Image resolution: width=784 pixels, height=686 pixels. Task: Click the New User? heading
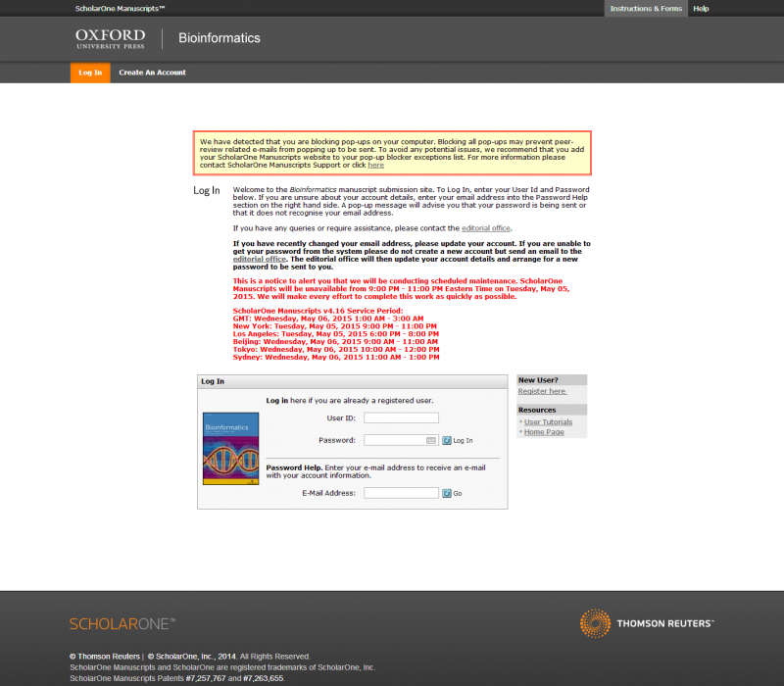pyautogui.click(x=538, y=380)
